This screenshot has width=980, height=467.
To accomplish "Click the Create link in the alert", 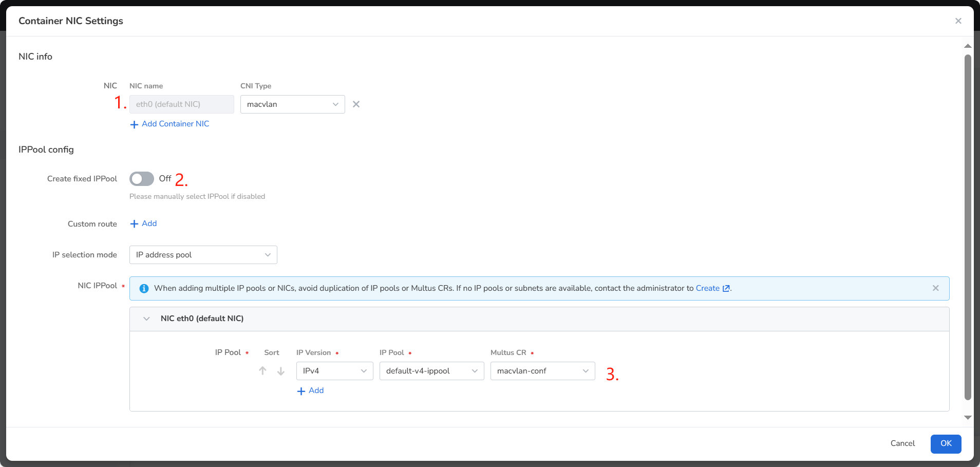I will (707, 288).
